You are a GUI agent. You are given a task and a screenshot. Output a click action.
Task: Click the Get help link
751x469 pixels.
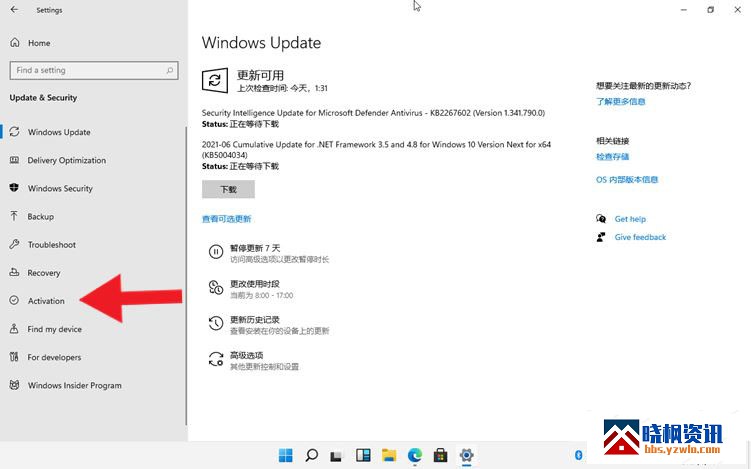630,219
